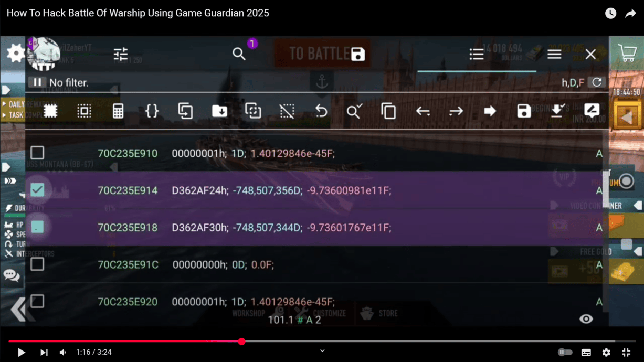
Task: Click the copy pages icon
Action: point(388,111)
